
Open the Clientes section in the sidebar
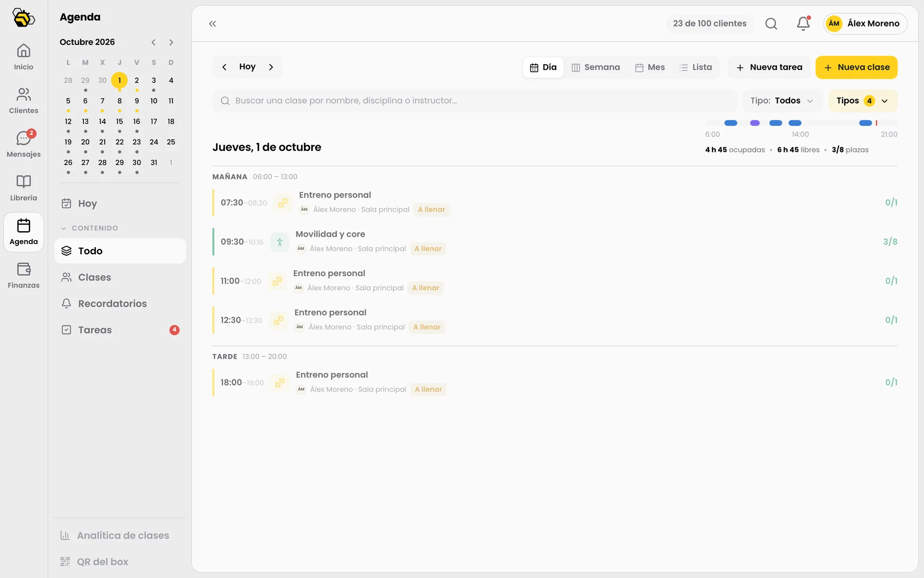point(24,101)
